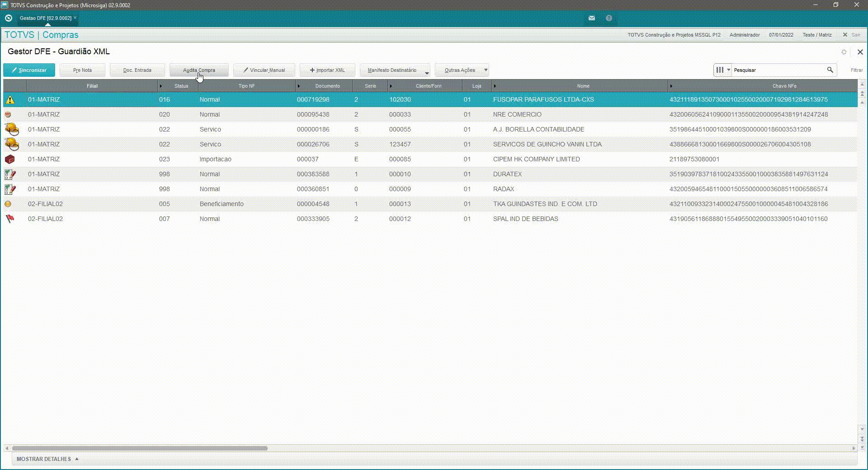Viewport: 868px width, 470px height.
Task: Click the arrow marker before the Documento column header
Action: tap(298, 86)
